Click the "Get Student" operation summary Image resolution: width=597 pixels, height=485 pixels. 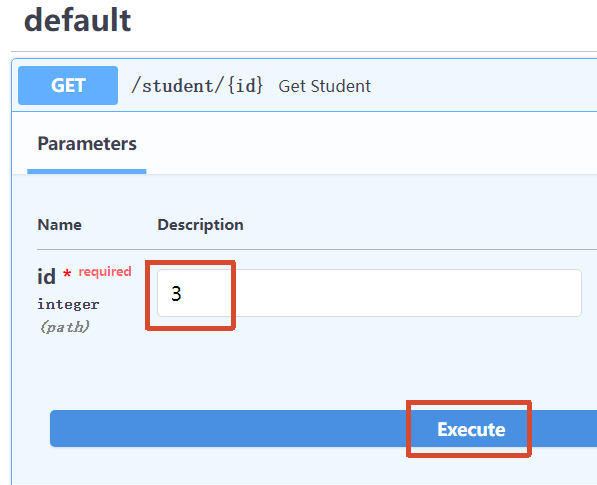pyautogui.click(x=324, y=86)
